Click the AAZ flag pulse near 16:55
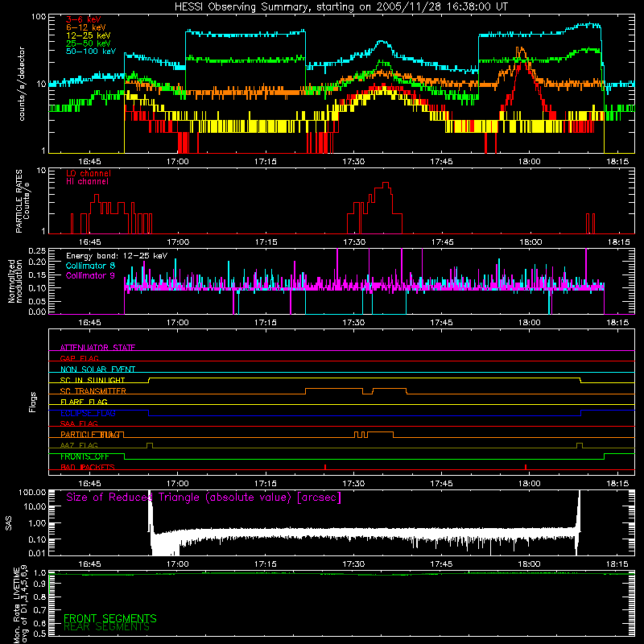 click(x=150, y=445)
